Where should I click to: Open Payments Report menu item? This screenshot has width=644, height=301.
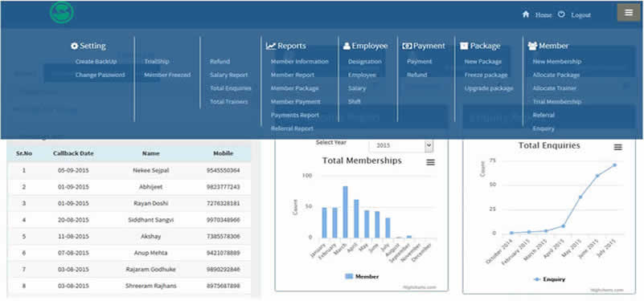[294, 116]
